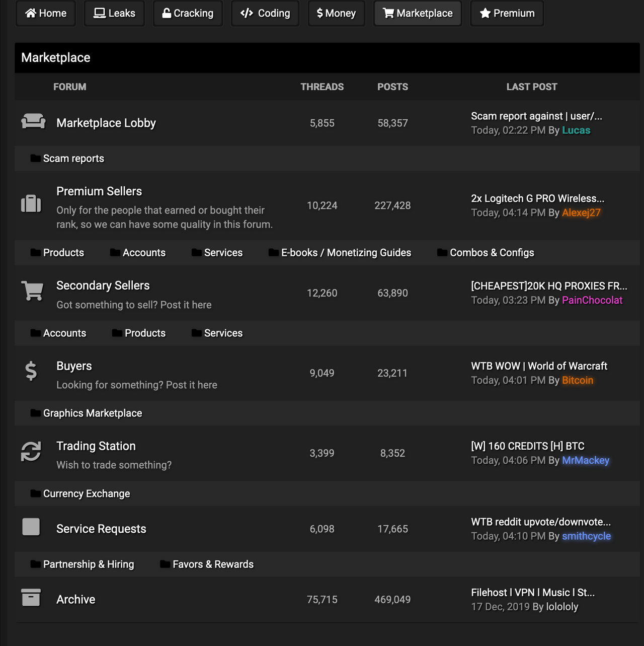
Task: Switch to the Coding tab
Action: (265, 13)
